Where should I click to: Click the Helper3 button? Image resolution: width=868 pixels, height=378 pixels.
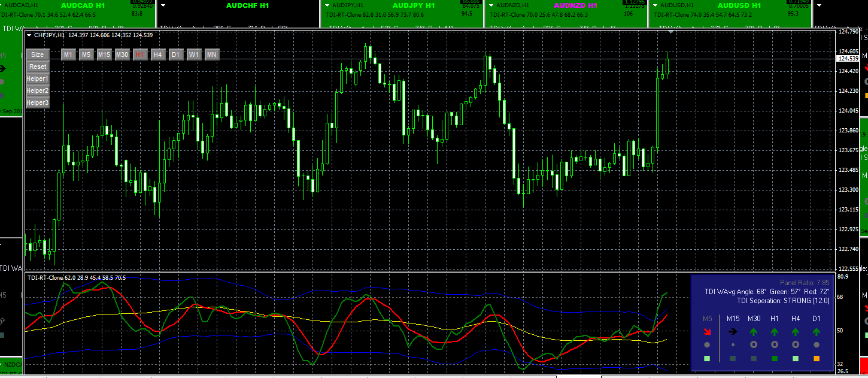[37, 102]
